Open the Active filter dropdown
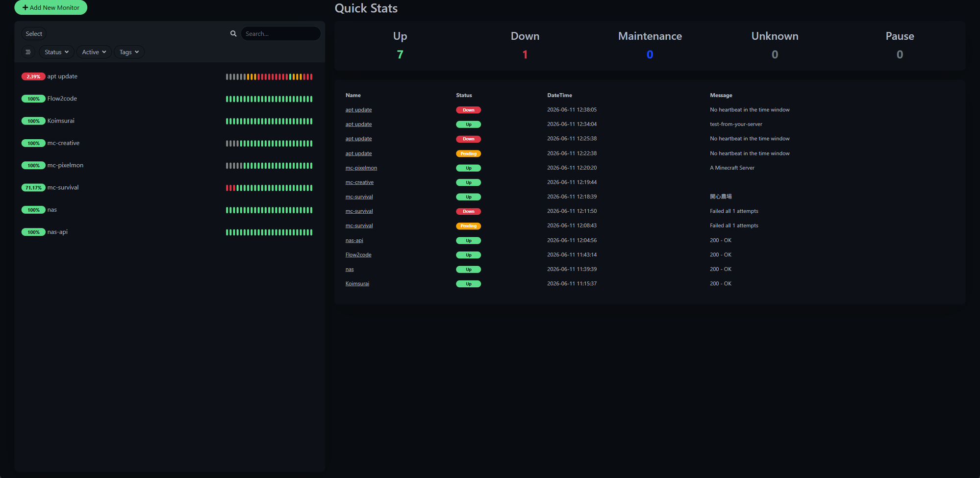 [94, 52]
